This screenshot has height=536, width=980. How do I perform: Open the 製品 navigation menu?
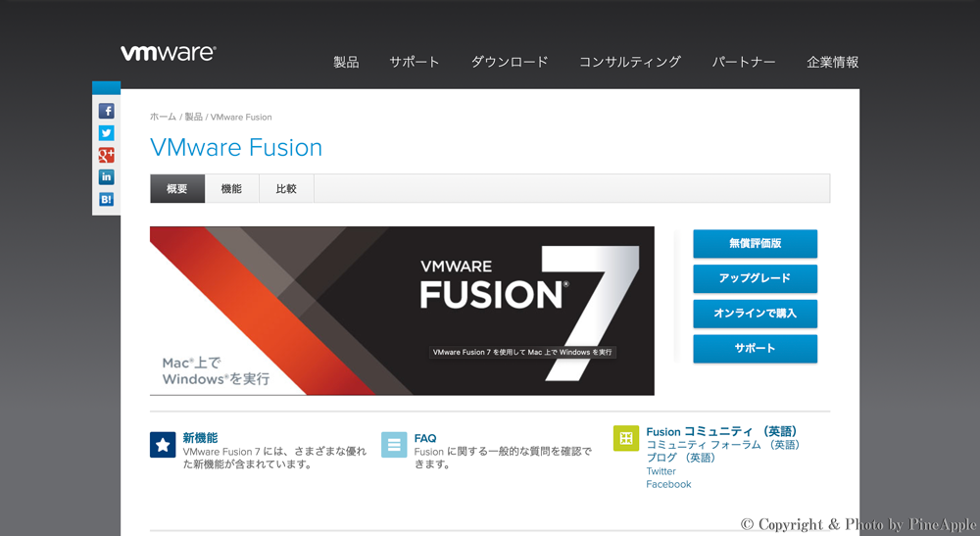[346, 62]
